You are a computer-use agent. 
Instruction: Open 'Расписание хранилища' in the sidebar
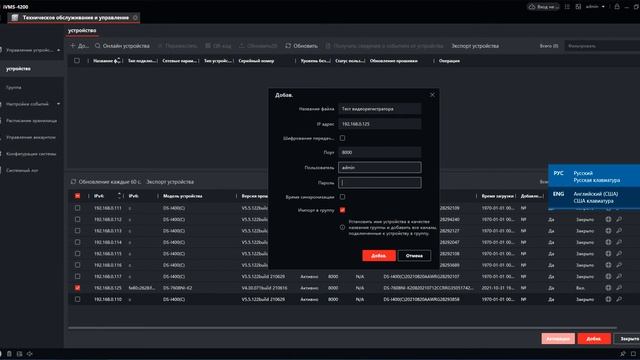coord(32,121)
